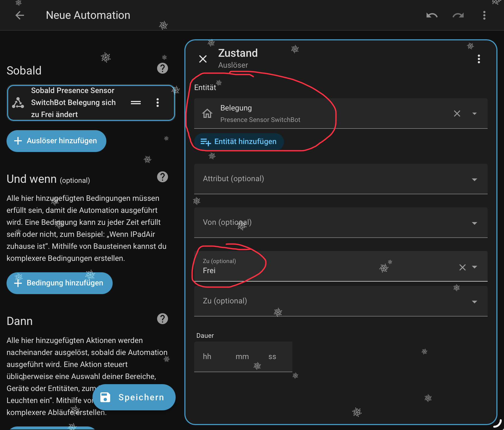504x430 pixels.
Task: Save the automation with Speichern
Action: click(134, 397)
